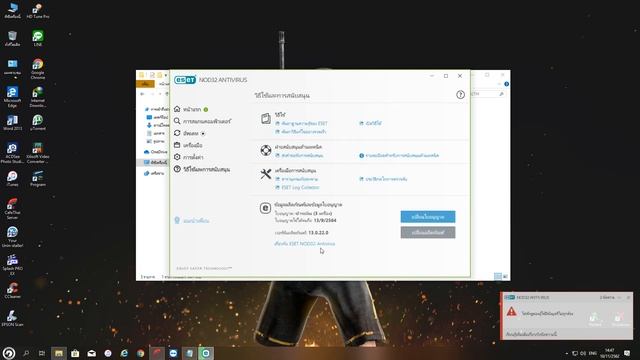Screen dimensions: 640x360
Task: Open Computer scan with the magnifier icon
Action: pyautogui.click(x=202, y=121)
